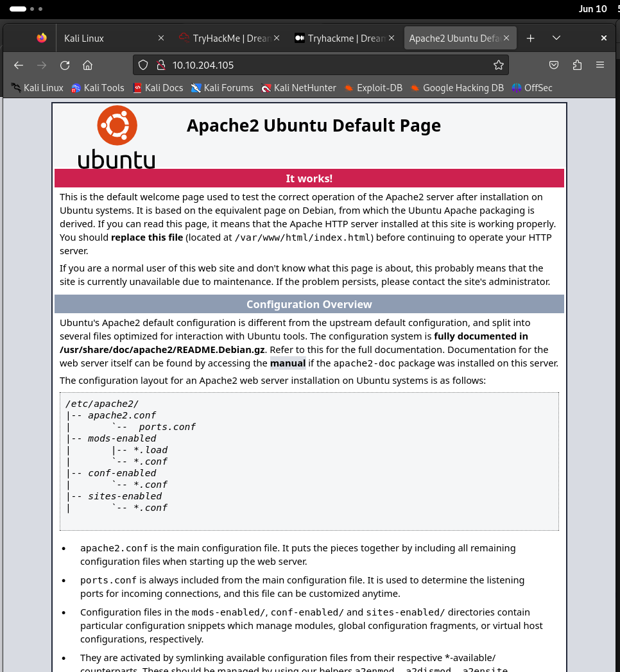Close the Apache2 Ubuntu Default tab
The width and height of the screenshot is (620, 672).
tap(506, 38)
